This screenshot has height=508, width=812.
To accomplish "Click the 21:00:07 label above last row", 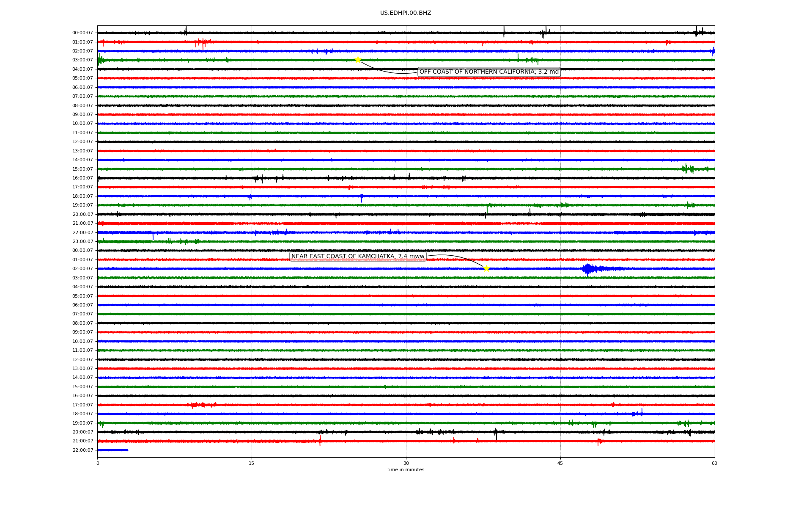I will point(82,441).
